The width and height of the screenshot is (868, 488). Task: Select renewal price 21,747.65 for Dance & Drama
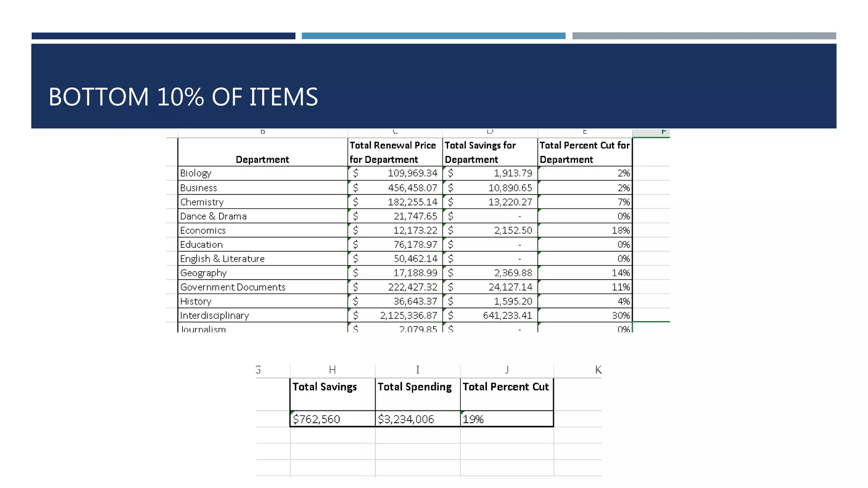(395, 216)
